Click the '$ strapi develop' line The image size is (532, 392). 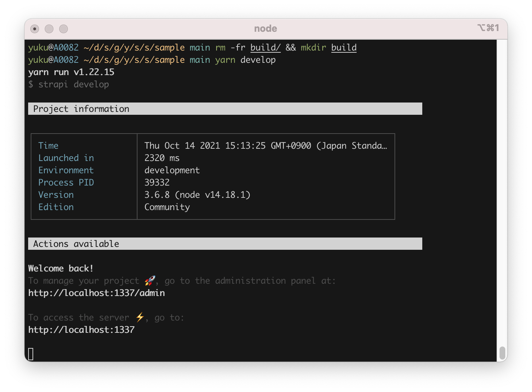[69, 84]
